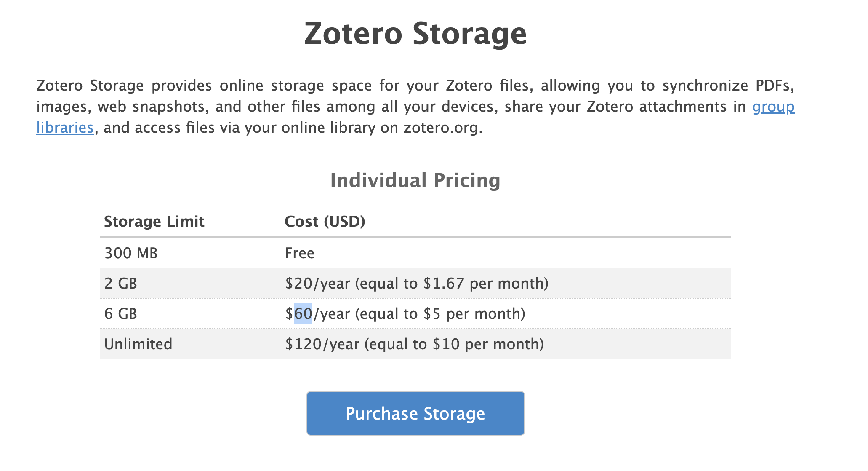Select the 2 GB storage limit cell
This screenshot has width=868, height=471.
pos(121,284)
